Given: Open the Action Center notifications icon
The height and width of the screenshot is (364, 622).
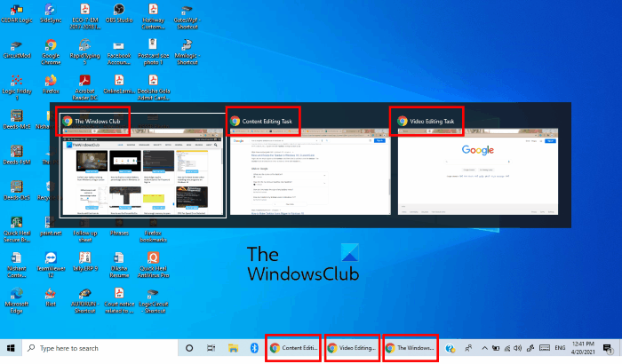Looking at the screenshot, I should [608, 349].
